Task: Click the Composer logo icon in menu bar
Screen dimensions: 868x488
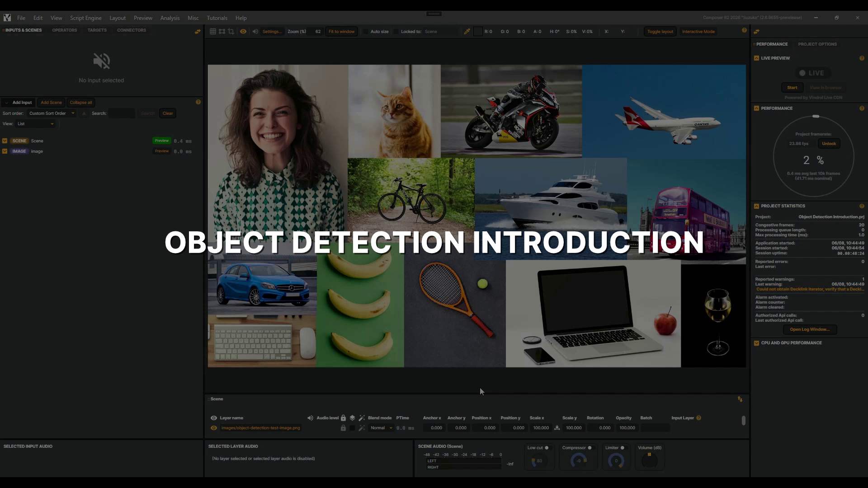Action: tap(7, 18)
